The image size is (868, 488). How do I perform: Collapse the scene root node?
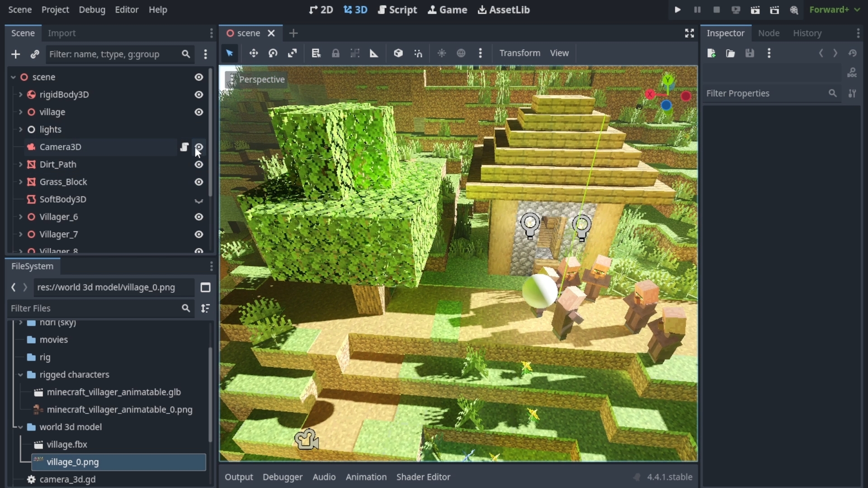pyautogui.click(x=13, y=77)
